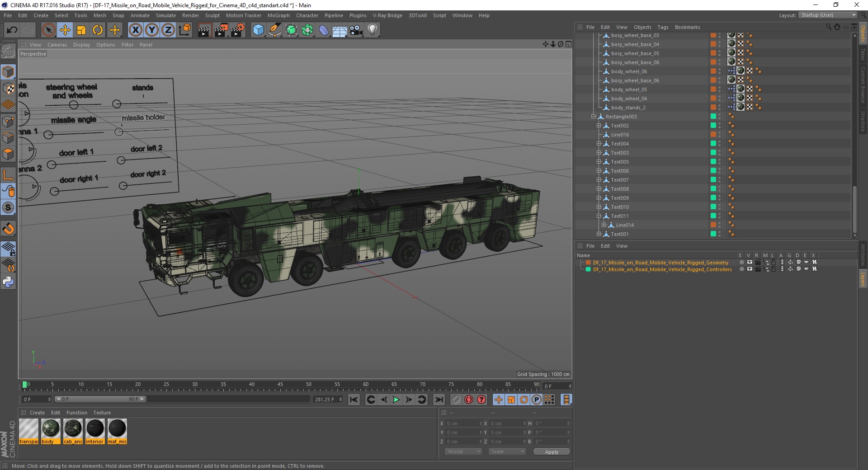868x470 pixels.
Task: Open the Object Manager Tags menu
Action: point(663,27)
